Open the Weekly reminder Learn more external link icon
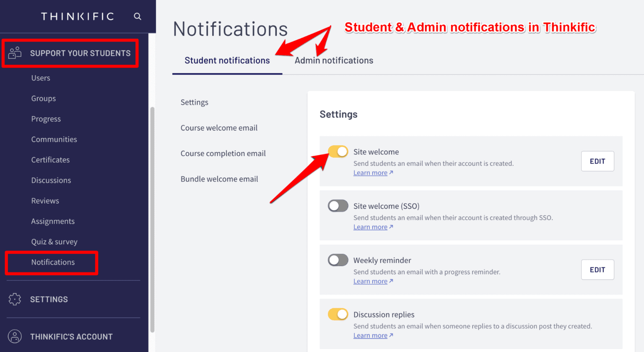 [x=391, y=281]
